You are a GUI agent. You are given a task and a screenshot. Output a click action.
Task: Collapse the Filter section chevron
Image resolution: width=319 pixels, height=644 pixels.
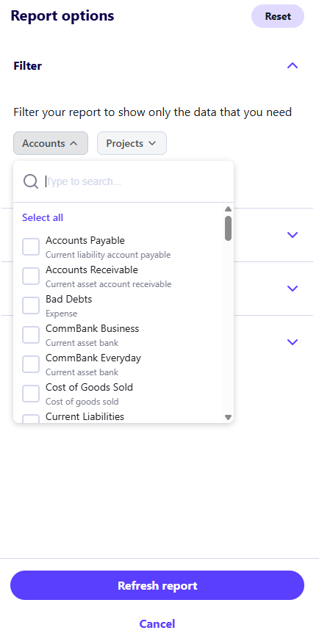pos(293,65)
